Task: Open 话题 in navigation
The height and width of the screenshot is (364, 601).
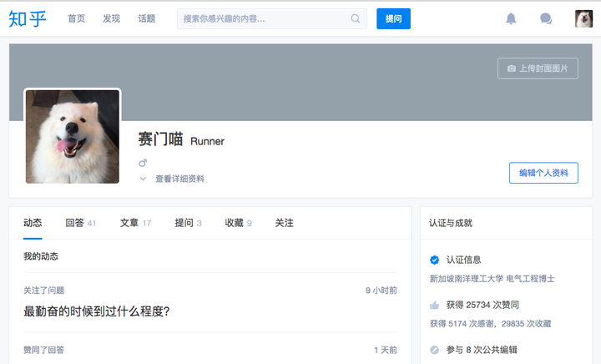Action: (146, 18)
